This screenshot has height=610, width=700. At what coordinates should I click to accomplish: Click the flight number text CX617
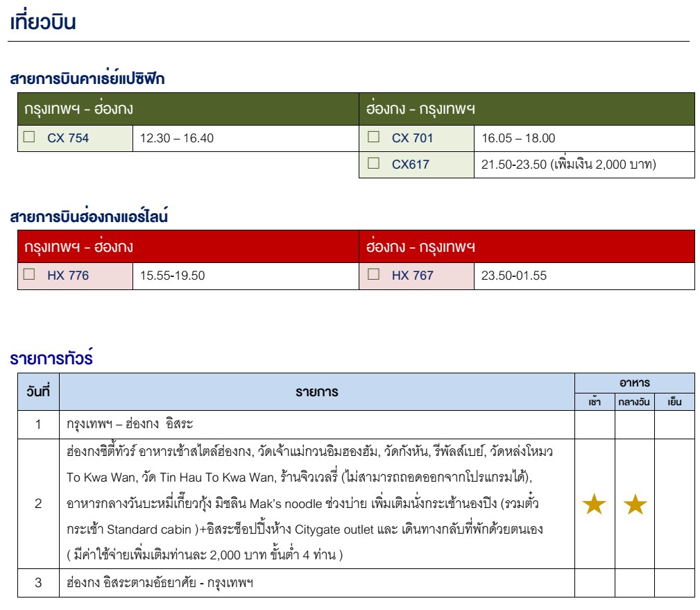pos(410,164)
